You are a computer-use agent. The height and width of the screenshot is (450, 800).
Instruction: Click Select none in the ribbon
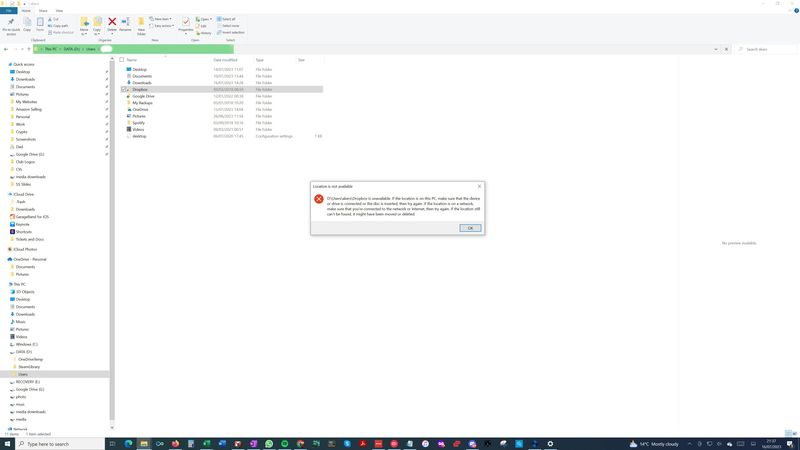tap(228, 26)
